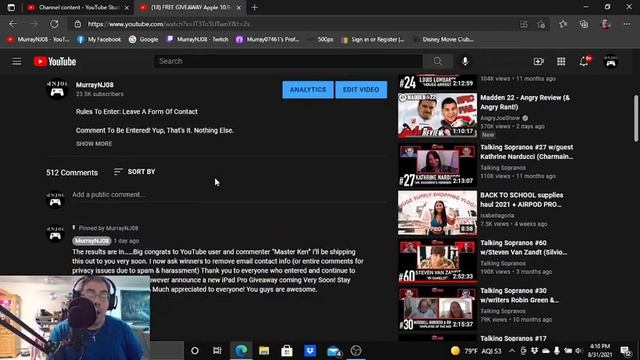Open the Sort By comments dropdown
Image resolution: width=640 pixels, height=360 pixels.
135,172
